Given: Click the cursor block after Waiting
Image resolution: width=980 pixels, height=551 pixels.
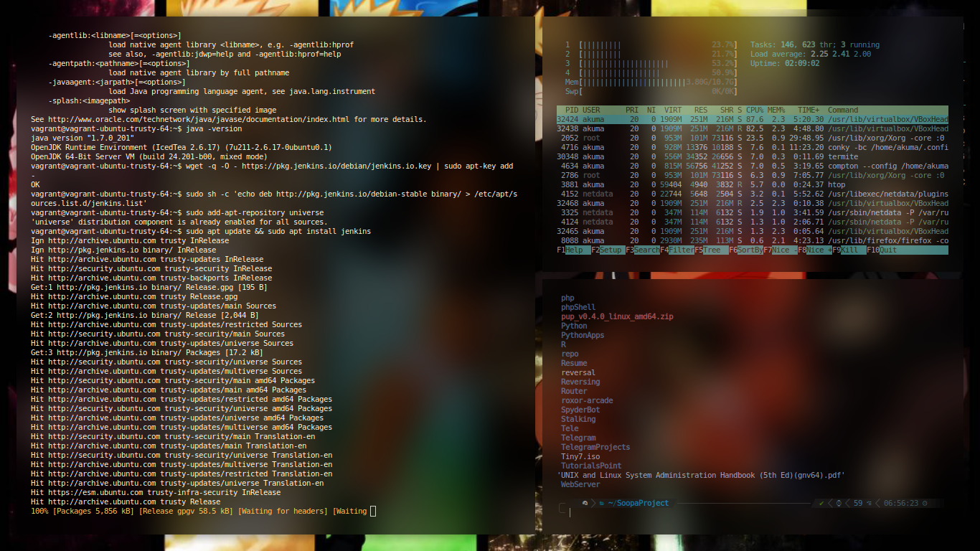Looking at the screenshot, I should pyautogui.click(x=372, y=511).
